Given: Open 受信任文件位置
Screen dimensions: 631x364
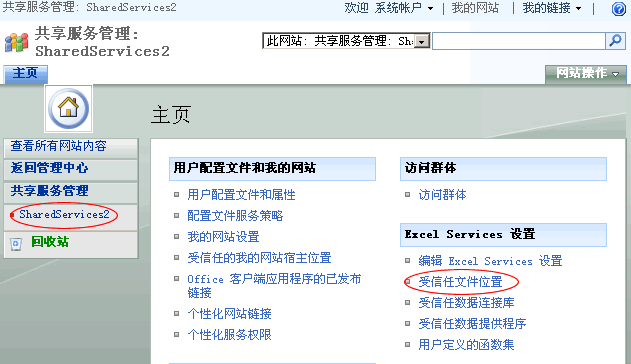Looking at the screenshot, I should [x=460, y=282].
